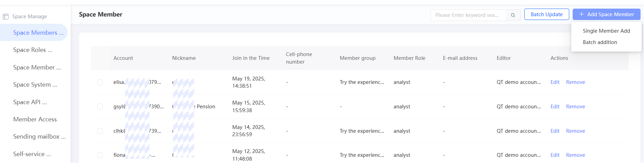This screenshot has height=163, width=644.
Task: Focus the keyword search input field
Action: tap(468, 15)
